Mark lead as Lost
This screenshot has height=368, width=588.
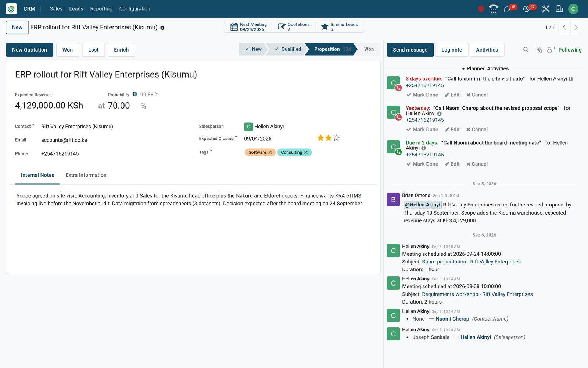[93, 50]
